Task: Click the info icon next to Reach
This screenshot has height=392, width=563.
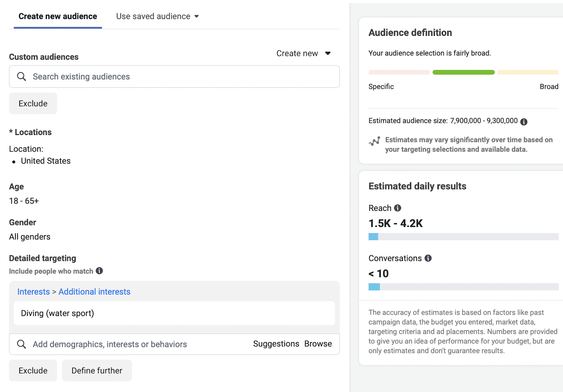Action: pos(398,208)
